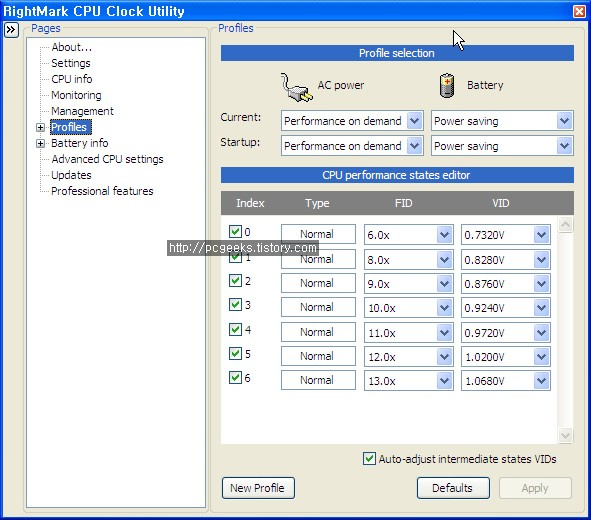The height and width of the screenshot is (520, 591).
Task: Open the 10.0x FID dropdown
Action: coord(445,308)
